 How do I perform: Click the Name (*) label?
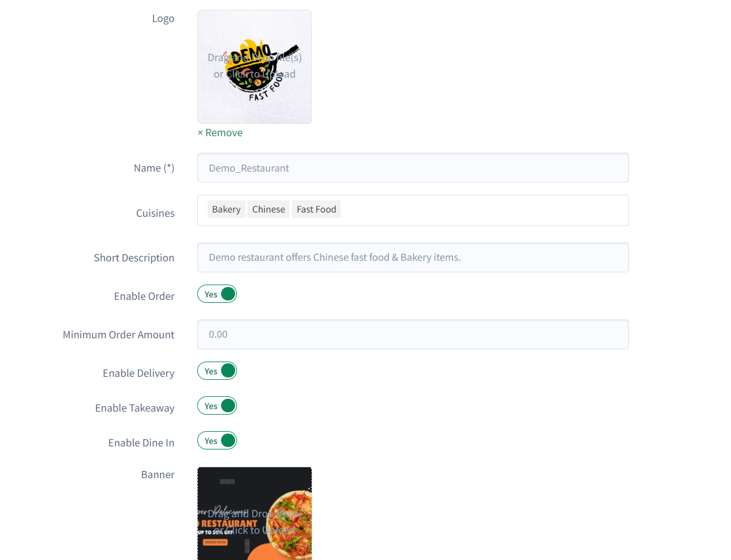point(155,168)
